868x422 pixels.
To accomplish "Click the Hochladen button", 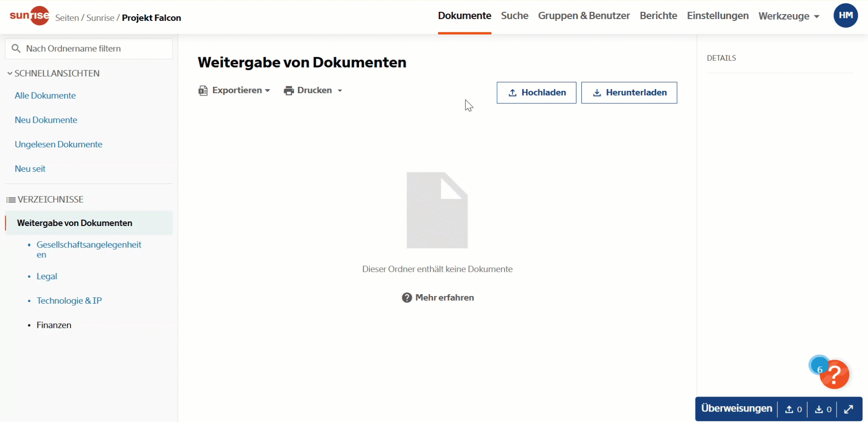I will coord(536,93).
